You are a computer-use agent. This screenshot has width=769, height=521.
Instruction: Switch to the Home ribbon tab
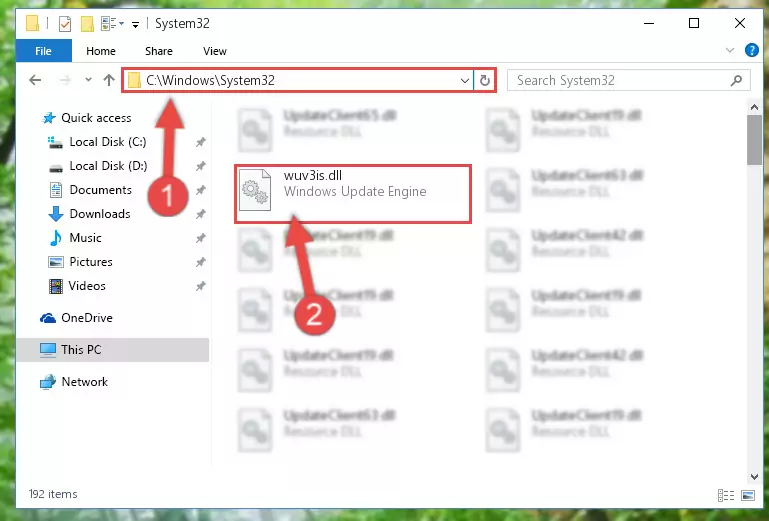coord(101,51)
